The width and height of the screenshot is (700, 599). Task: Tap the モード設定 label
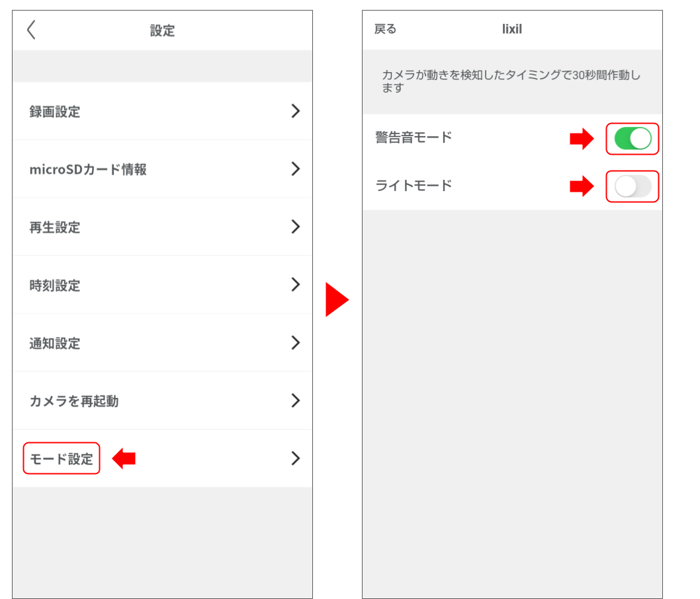click(x=62, y=458)
